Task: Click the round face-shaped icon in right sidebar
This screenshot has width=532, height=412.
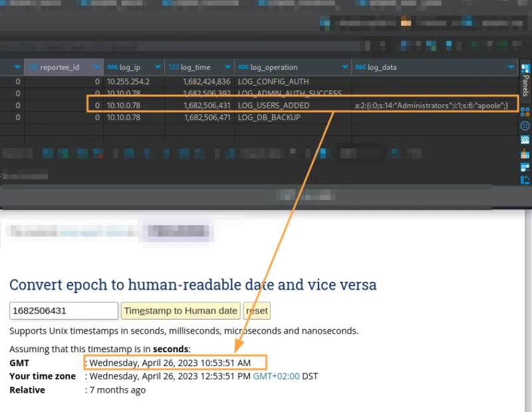Action: click(525, 126)
